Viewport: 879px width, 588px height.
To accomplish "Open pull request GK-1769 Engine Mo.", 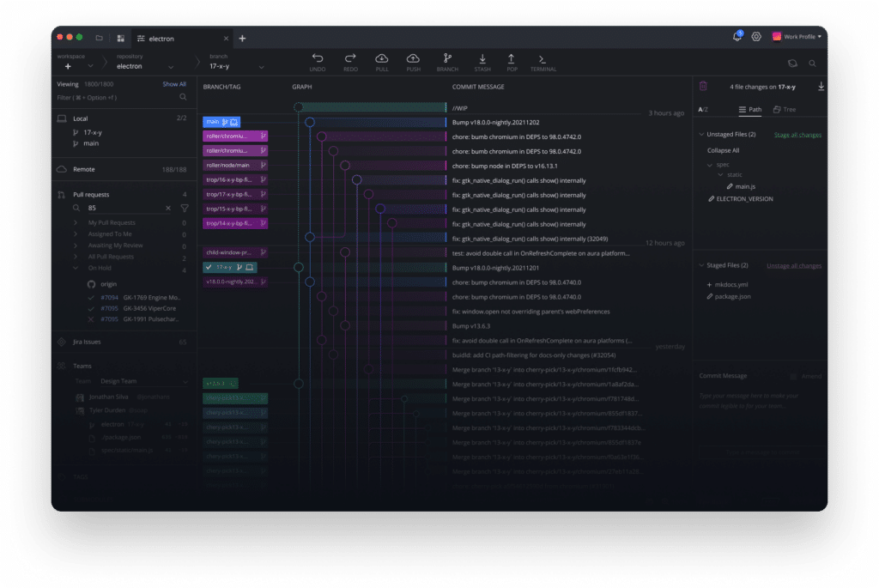I will pos(141,298).
